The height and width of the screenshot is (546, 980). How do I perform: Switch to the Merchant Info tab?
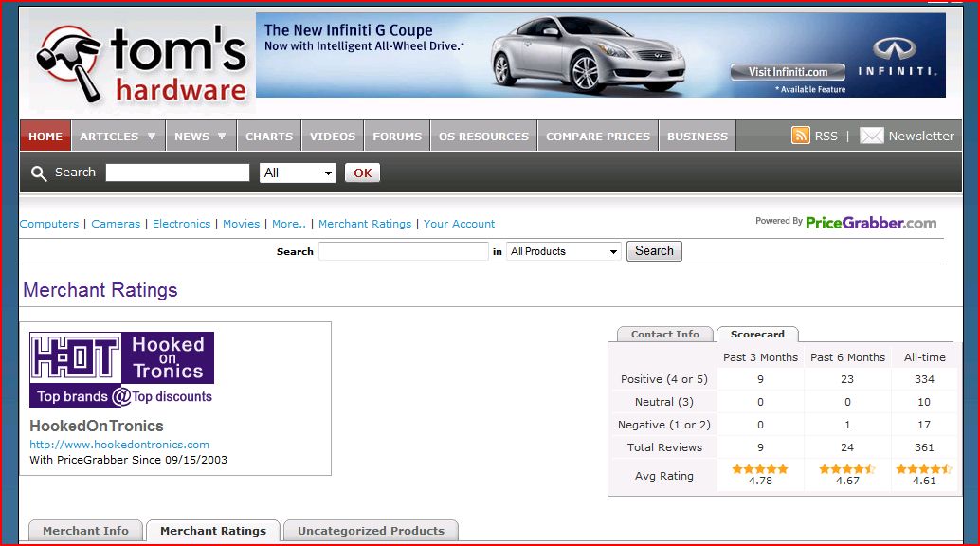(x=85, y=531)
